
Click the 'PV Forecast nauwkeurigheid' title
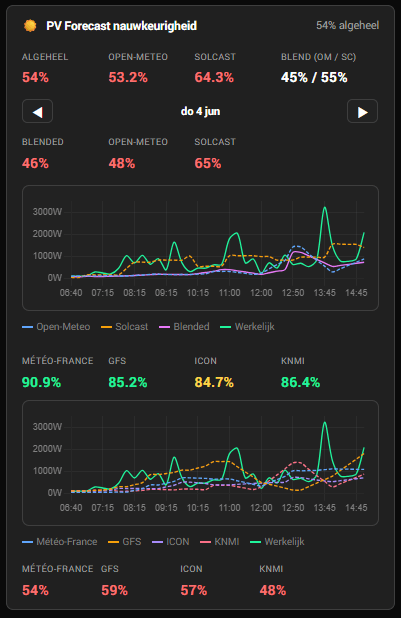(x=121, y=26)
